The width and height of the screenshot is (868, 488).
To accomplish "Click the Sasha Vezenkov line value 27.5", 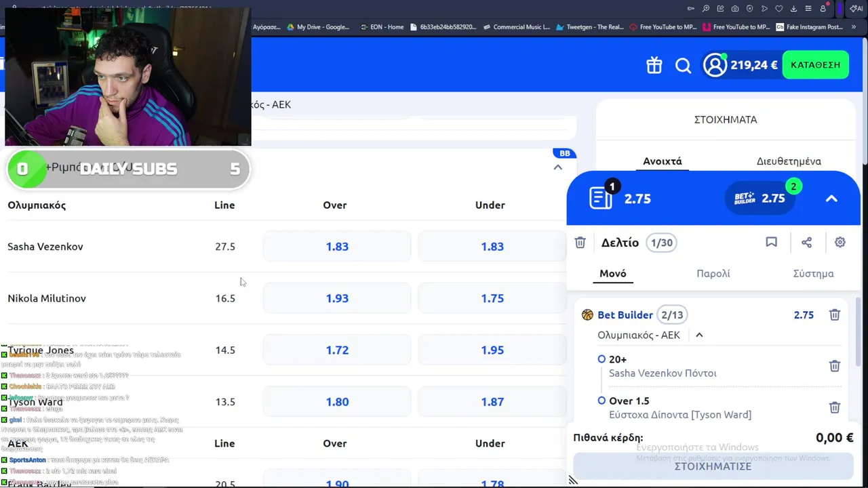I will point(225,247).
